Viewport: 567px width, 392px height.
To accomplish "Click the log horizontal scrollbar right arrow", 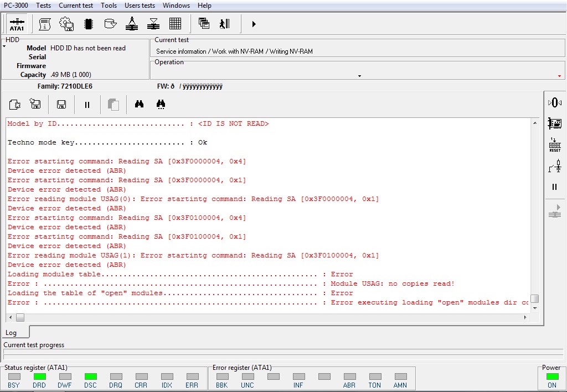I will (525, 317).
